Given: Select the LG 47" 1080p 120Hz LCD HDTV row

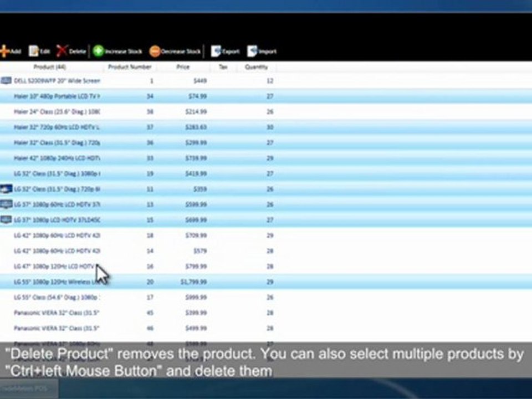Looking at the screenshot, I should click(x=266, y=267).
